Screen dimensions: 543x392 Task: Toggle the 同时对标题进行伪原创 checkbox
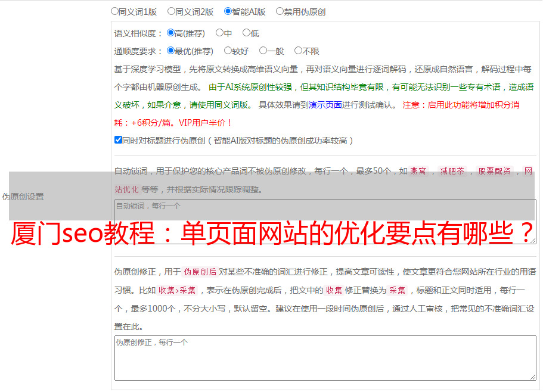[118, 140]
